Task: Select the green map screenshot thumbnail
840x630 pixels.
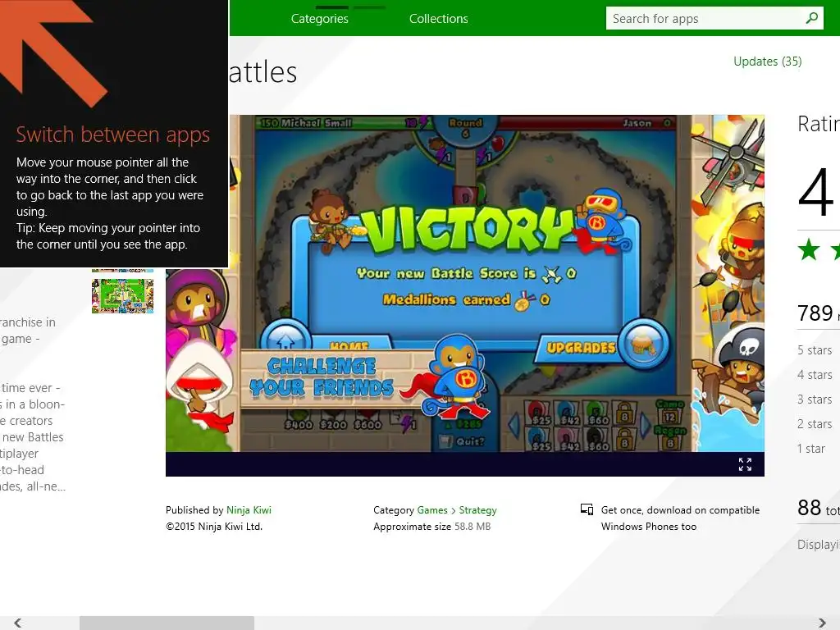Action: coord(123,295)
